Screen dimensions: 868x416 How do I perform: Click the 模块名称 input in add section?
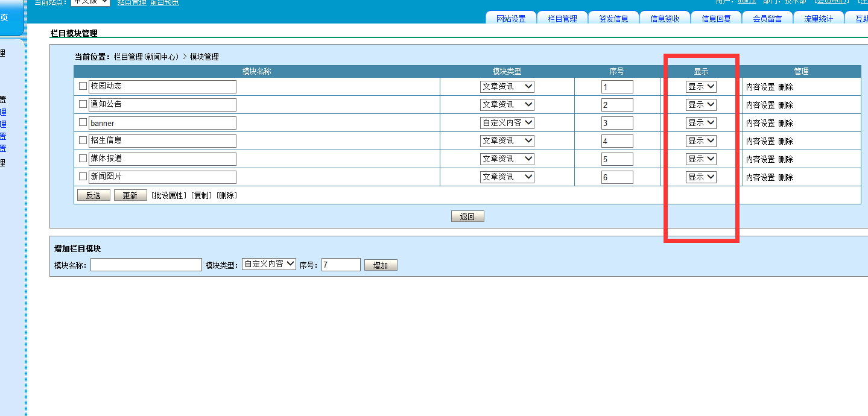[x=146, y=265]
